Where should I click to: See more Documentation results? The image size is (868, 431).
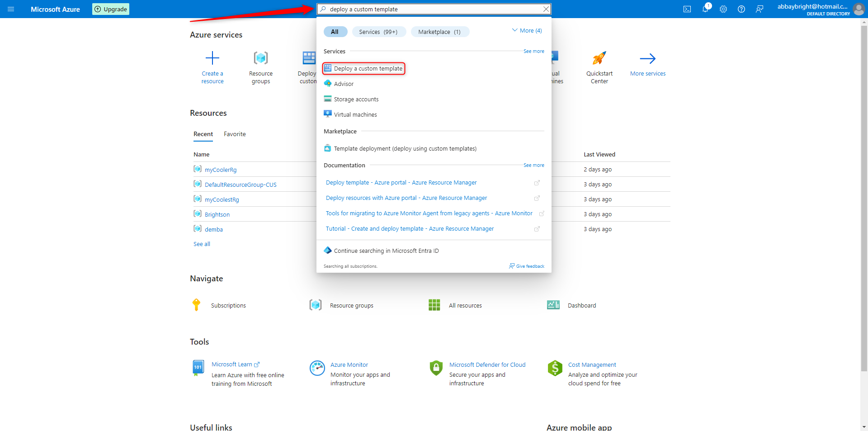tap(534, 166)
